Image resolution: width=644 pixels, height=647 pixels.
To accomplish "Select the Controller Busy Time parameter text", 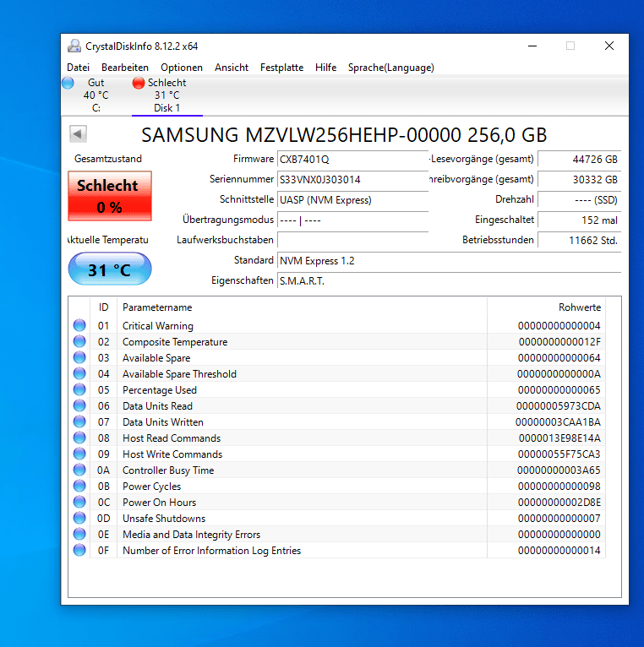I will point(168,470).
